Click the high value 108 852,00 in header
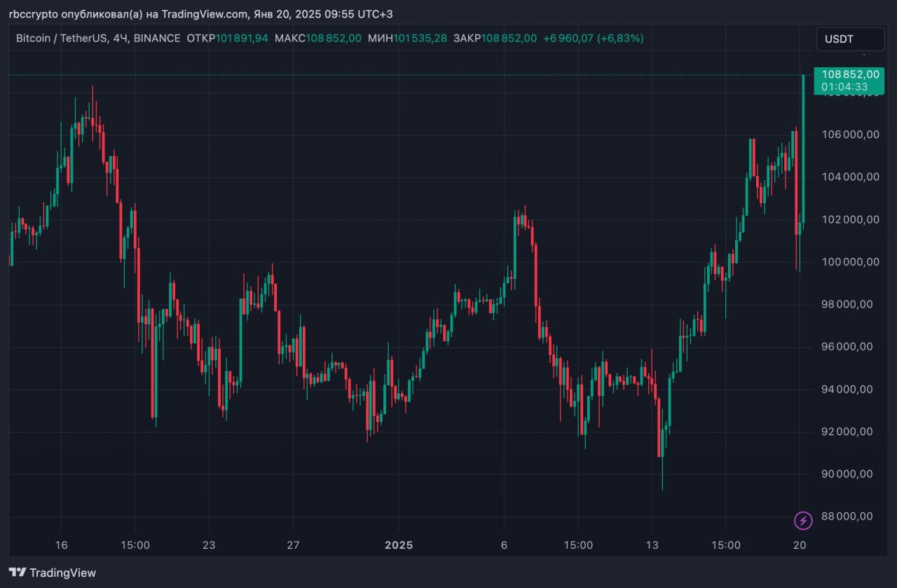Screen dimensions: 897x588 334,39
